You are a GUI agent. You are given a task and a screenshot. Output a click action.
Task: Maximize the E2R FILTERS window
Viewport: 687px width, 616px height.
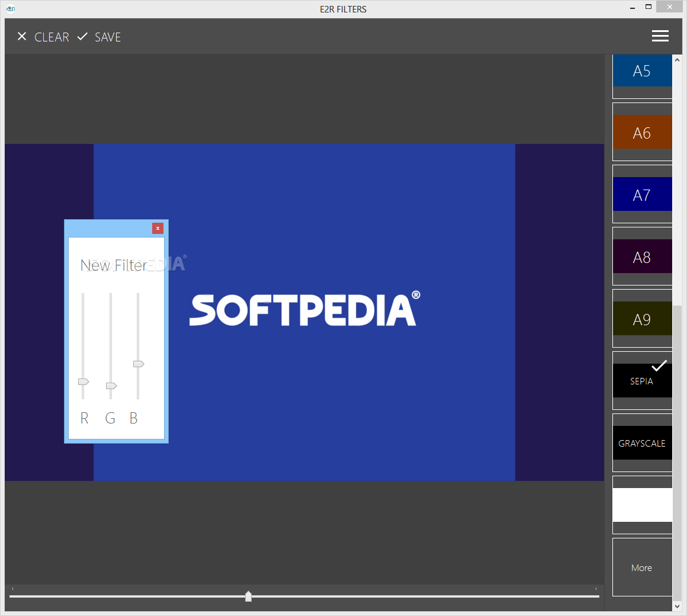649,7
